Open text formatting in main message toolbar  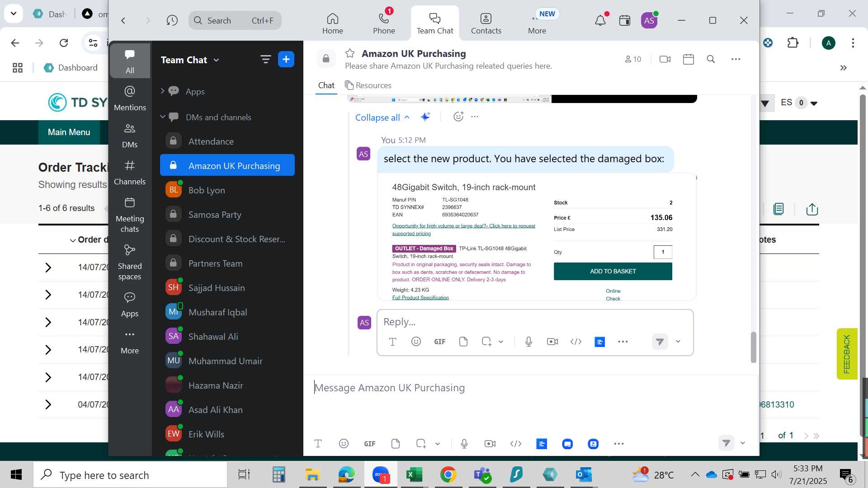click(318, 444)
